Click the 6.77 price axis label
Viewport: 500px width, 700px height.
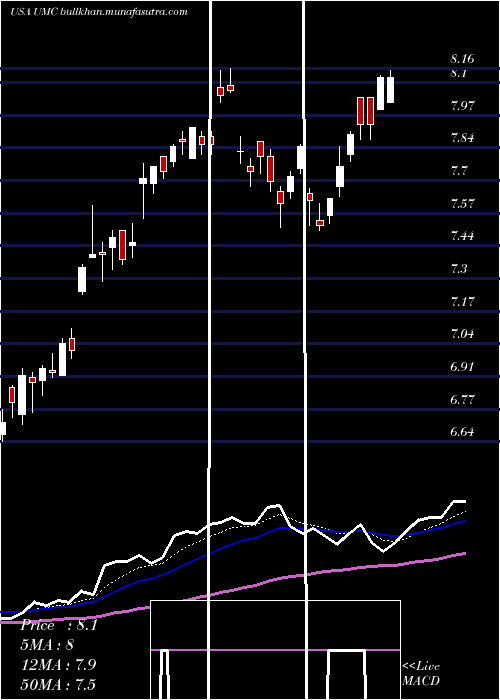point(462,399)
